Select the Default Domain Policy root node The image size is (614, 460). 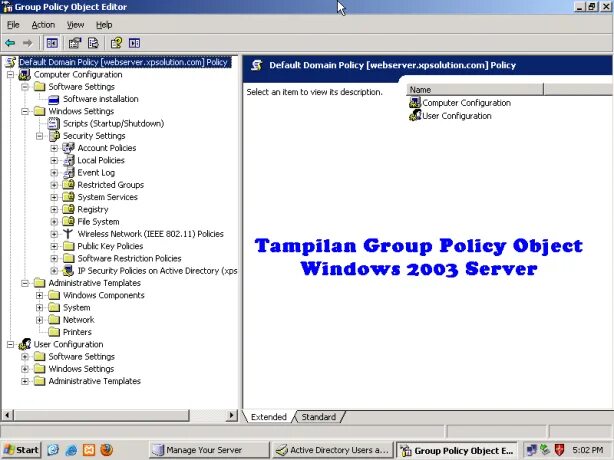pos(123,62)
